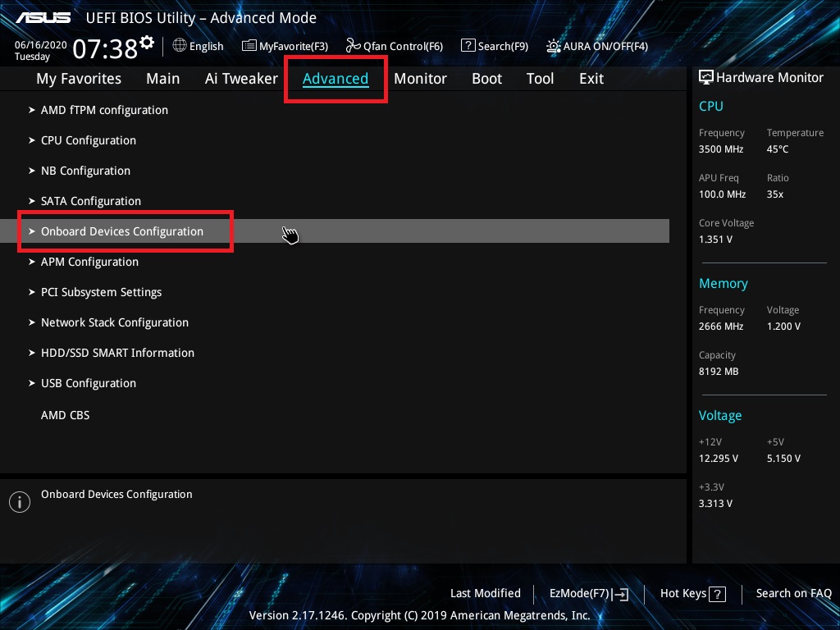Expand arrow beside Onboard Devices Configuration
This screenshot has width=840, height=630.
click(32, 231)
